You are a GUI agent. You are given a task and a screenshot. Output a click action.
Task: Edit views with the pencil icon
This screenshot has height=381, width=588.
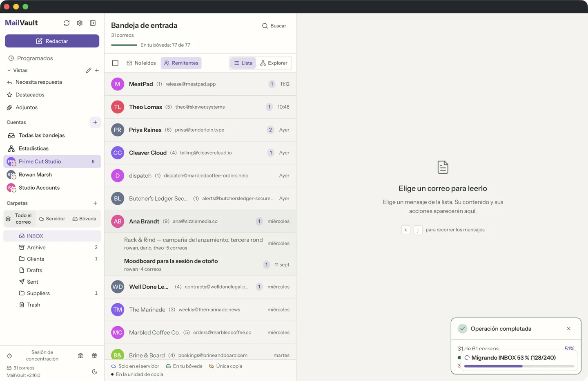coord(89,70)
